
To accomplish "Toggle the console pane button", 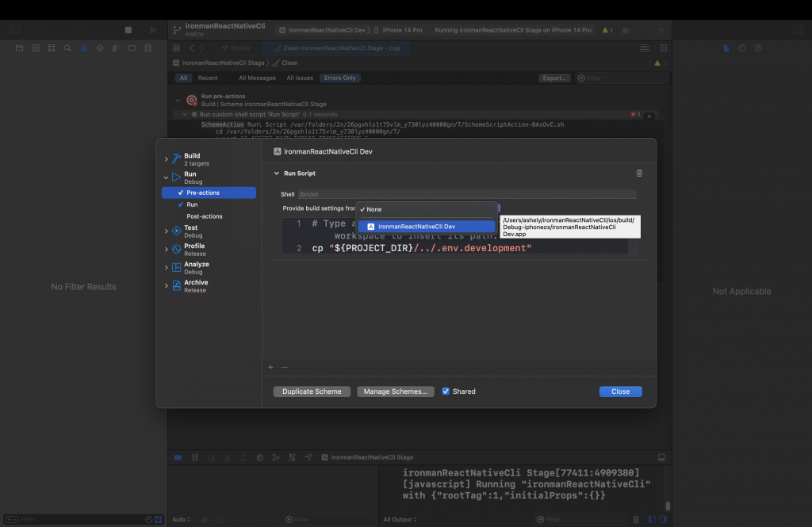I will [664, 519].
